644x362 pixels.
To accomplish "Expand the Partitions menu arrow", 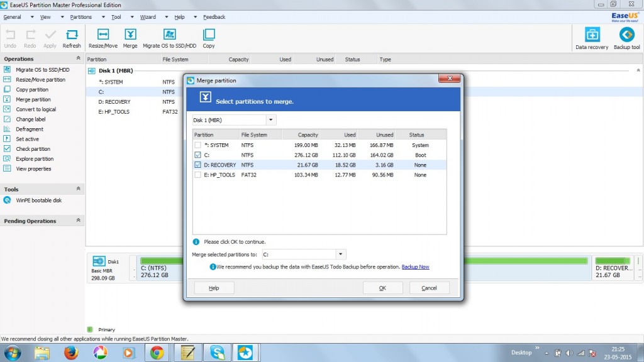I will pyautogui.click(x=103, y=17).
